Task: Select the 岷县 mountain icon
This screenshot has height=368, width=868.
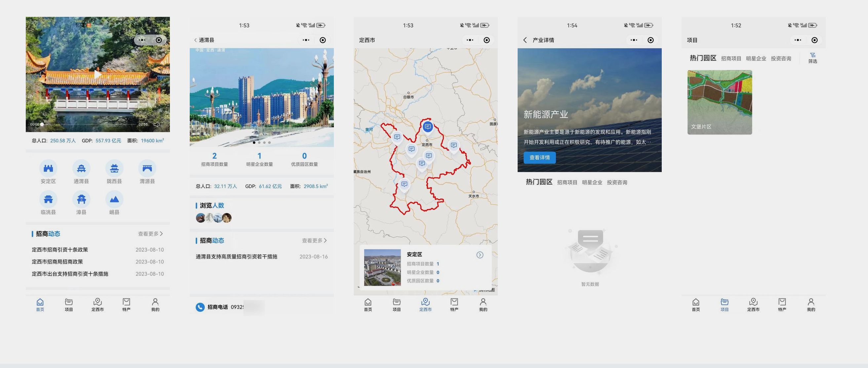Action: (114, 199)
